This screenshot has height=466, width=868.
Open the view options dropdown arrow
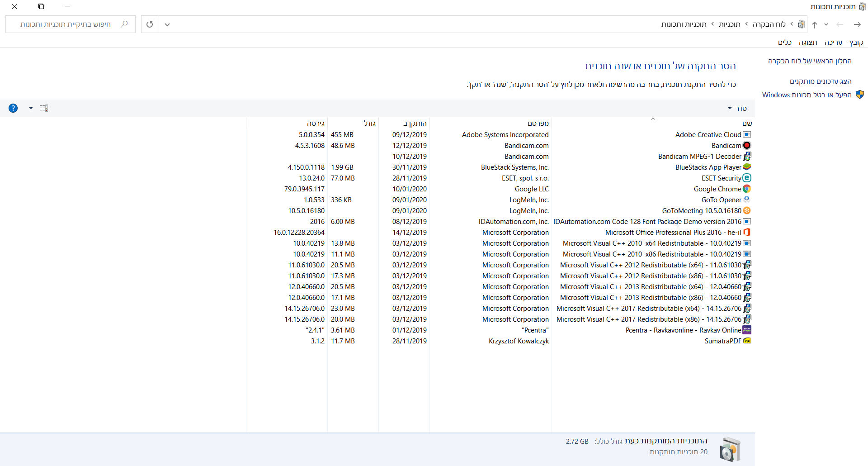[x=31, y=108]
